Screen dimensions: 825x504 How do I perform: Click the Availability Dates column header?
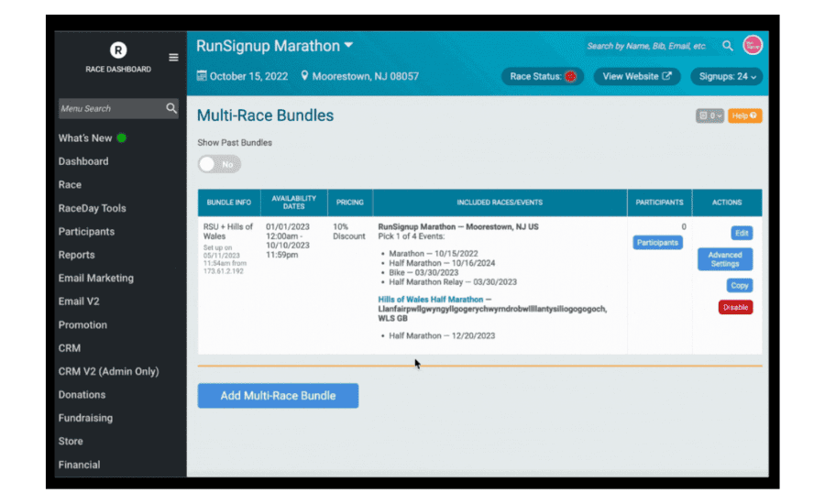coord(293,203)
